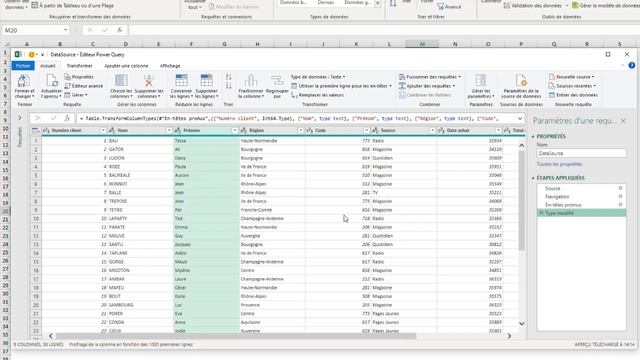
Task: Open filter dropdown of Source column
Action: point(432,130)
